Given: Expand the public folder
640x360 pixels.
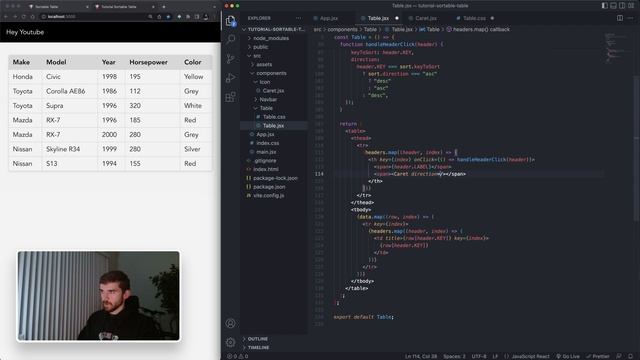Looking at the screenshot, I should [x=260, y=47].
